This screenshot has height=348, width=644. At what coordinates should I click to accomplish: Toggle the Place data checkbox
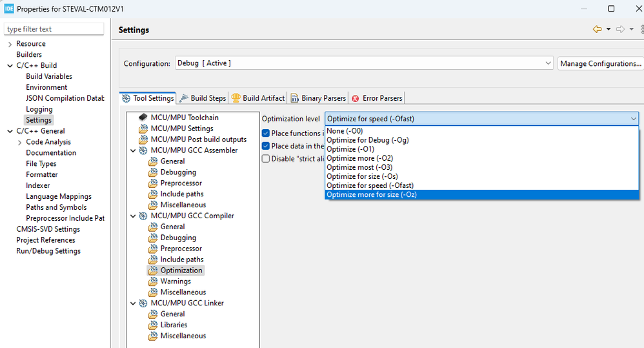coord(266,146)
